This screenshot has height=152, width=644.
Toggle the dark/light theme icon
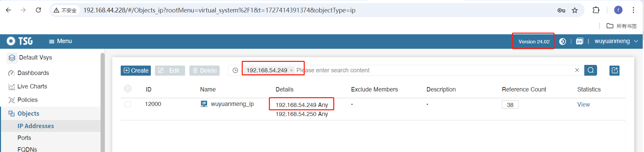[x=563, y=41]
